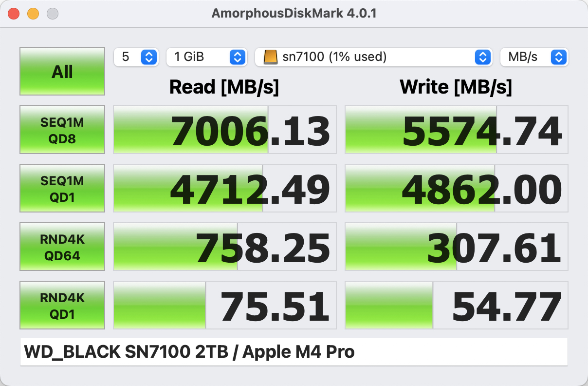Image resolution: width=588 pixels, height=386 pixels.
Task: Click the SEQ1M QD8 read result 7006.13
Action: click(224, 130)
